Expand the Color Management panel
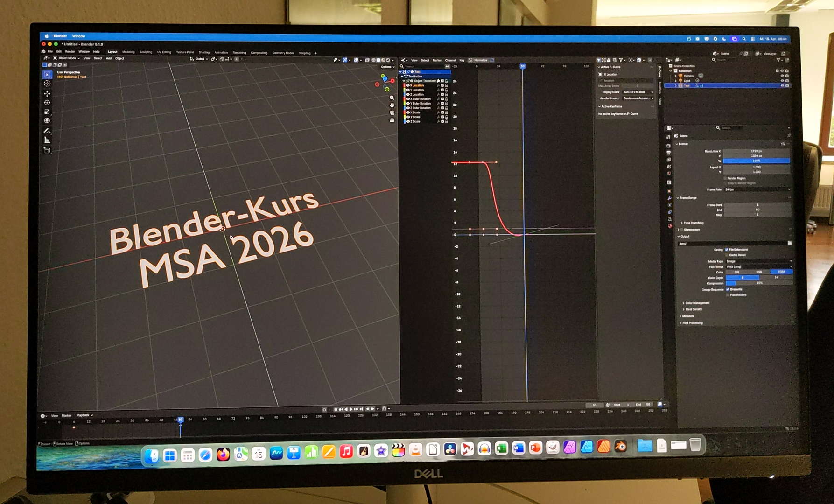Image resolution: width=834 pixels, height=504 pixels. (696, 303)
